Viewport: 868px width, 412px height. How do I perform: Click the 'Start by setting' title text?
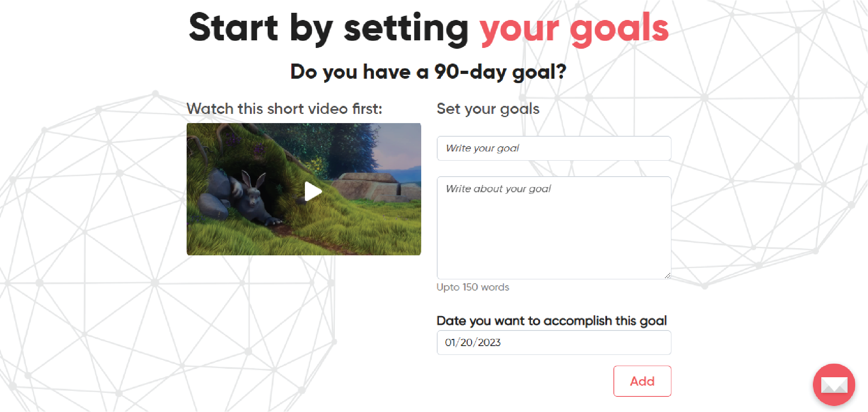pyautogui.click(x=329, y=28)
